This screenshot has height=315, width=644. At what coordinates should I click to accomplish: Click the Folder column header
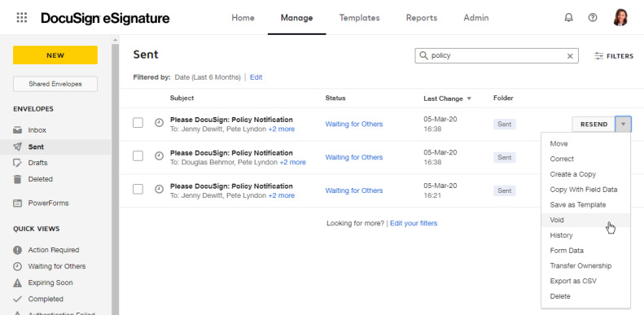pyautogui.click(x=503, y=98)
